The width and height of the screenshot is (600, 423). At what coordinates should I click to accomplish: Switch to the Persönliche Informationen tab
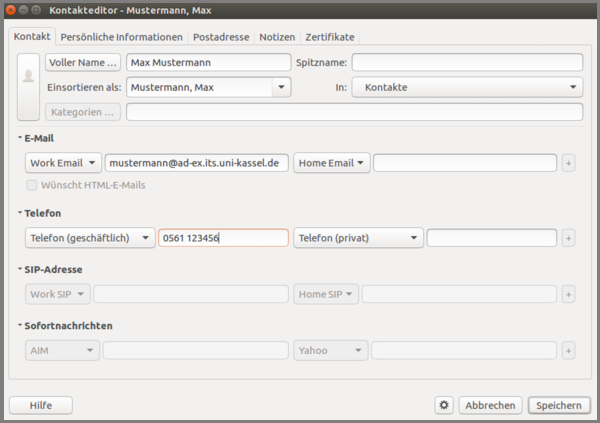tap(121, 37)
